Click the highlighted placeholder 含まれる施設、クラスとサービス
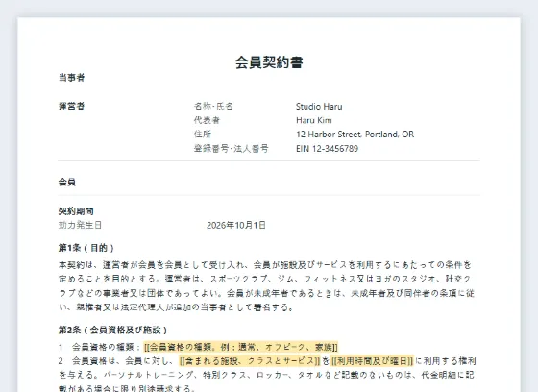 pos(250,361)
